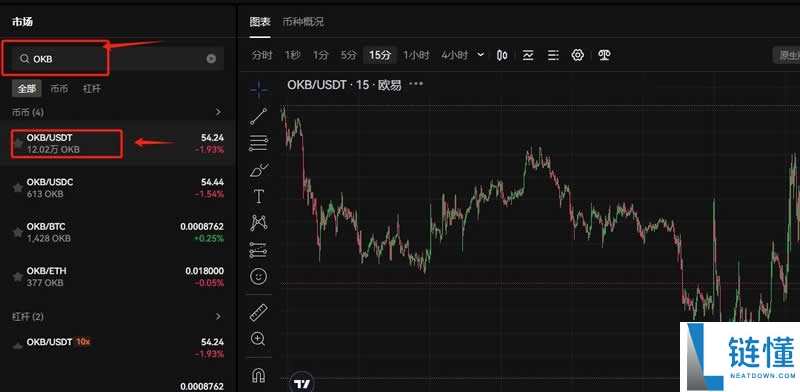
Task: Click the +0.25% change of OKB/BTC
Action: click(209, 238)
